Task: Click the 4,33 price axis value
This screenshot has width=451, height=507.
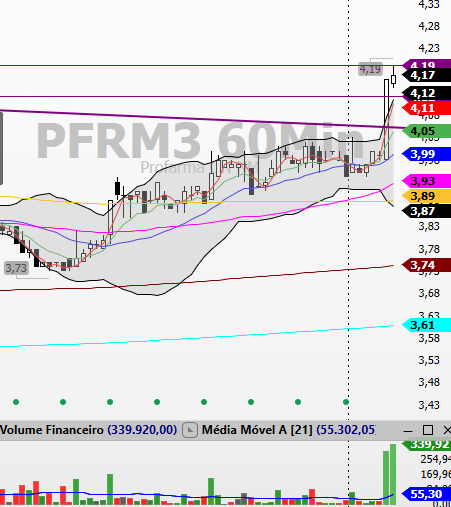Action: click(x=429, y=4)
